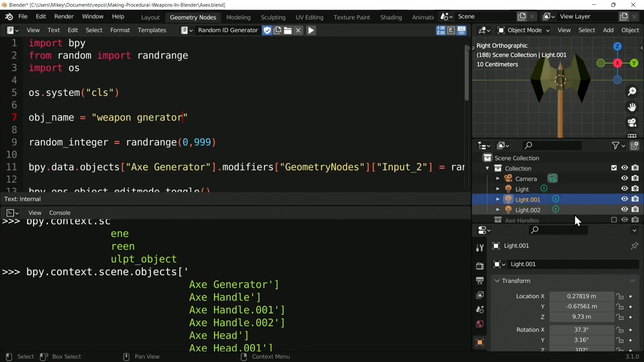Expand the Camera tree item
The width and height of the screenshot is (644, 362).
498,178
